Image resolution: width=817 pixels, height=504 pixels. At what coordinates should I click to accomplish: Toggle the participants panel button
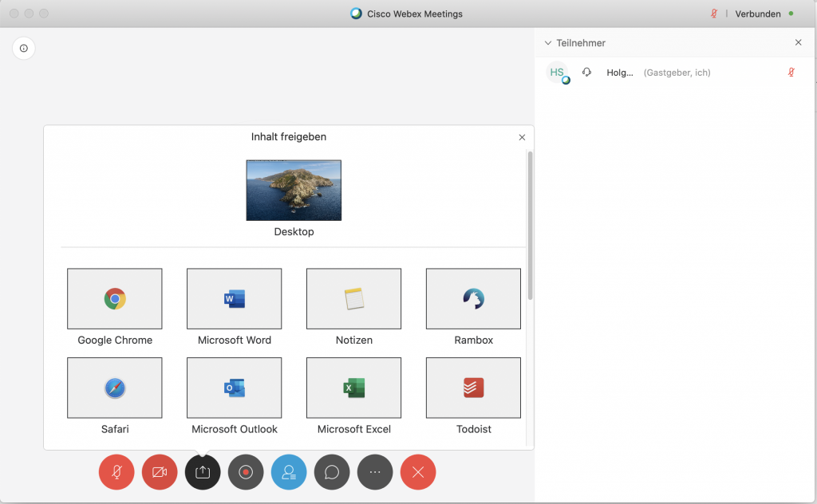coord(289,472)
